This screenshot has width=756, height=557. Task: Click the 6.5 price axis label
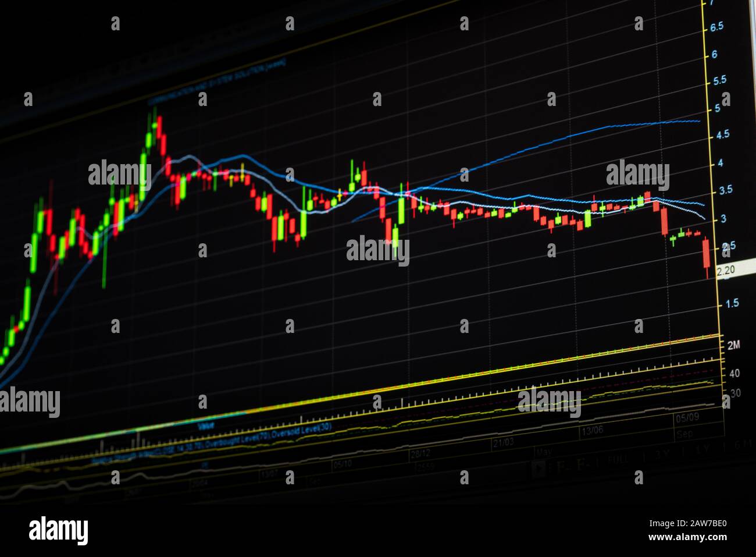[716, 26]
